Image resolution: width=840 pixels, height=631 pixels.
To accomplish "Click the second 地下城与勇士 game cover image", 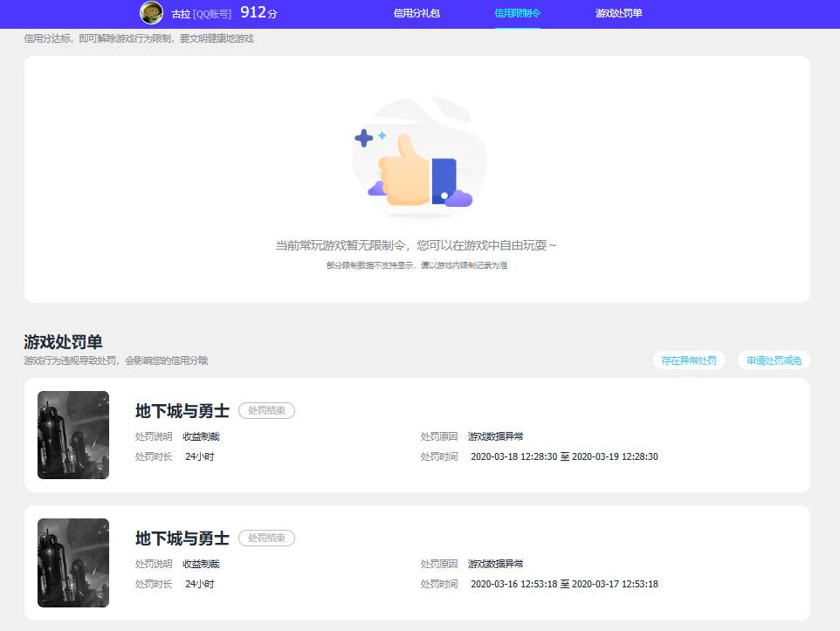I will pos(73,563).
